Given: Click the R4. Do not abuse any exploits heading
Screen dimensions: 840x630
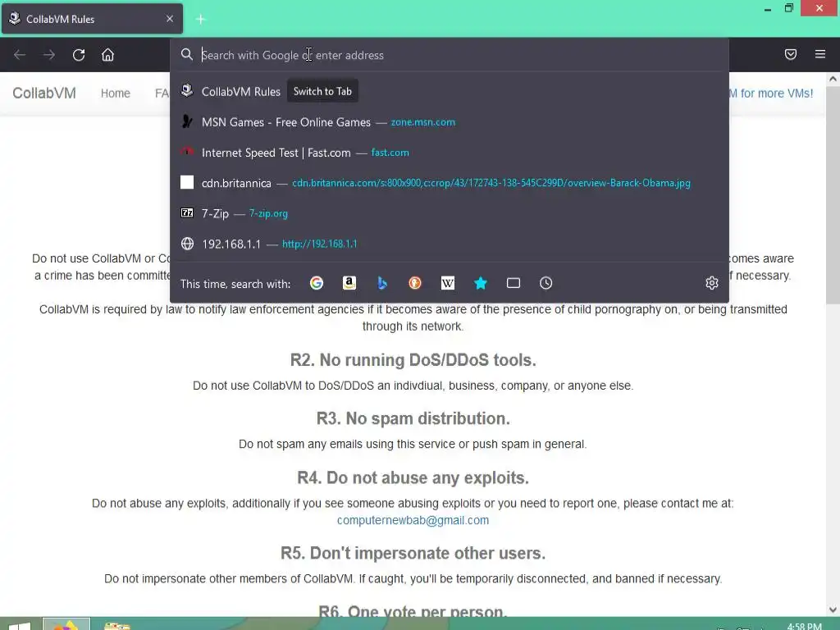Looking at the screenshot, I should 413,478.
